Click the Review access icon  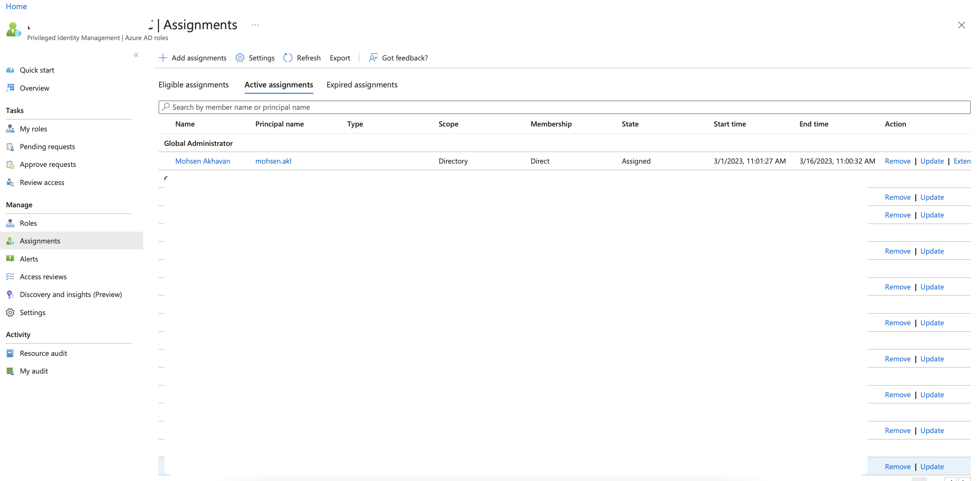coord(10,182)
